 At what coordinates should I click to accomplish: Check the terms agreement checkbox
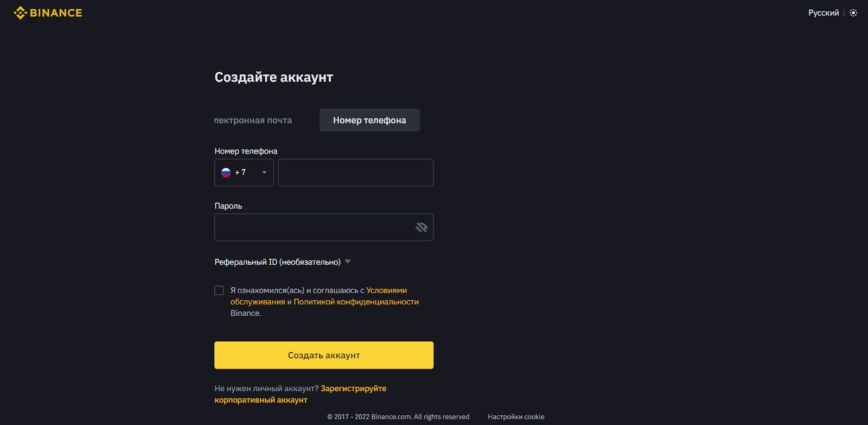(x=219, y=290)
